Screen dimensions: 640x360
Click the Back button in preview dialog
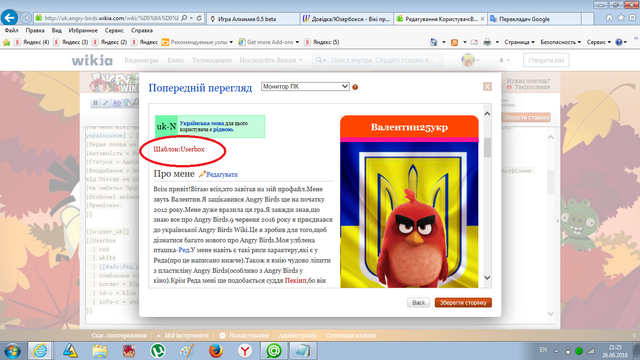coord(418,303)
